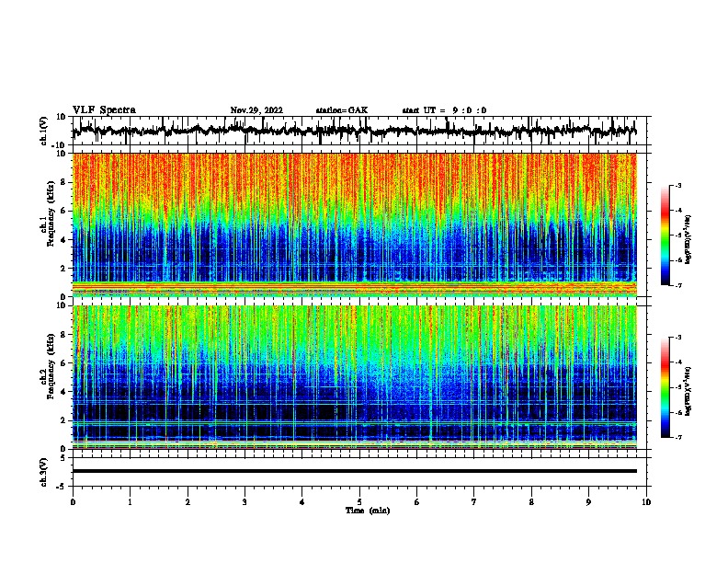This screenshot has height=563, width=728.
Task: Click the ch.1 voltage waveform trace panel
Action: coord(361,131)
